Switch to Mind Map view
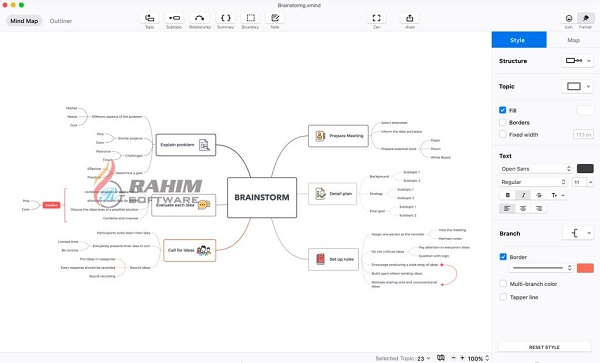This screenshot has width=600, height=363. click(24, 21)
